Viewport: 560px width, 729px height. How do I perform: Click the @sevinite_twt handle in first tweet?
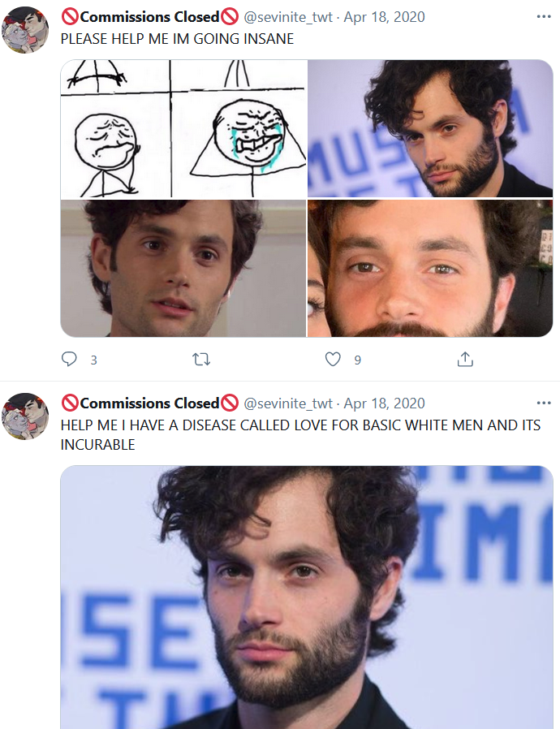[288, 17]
